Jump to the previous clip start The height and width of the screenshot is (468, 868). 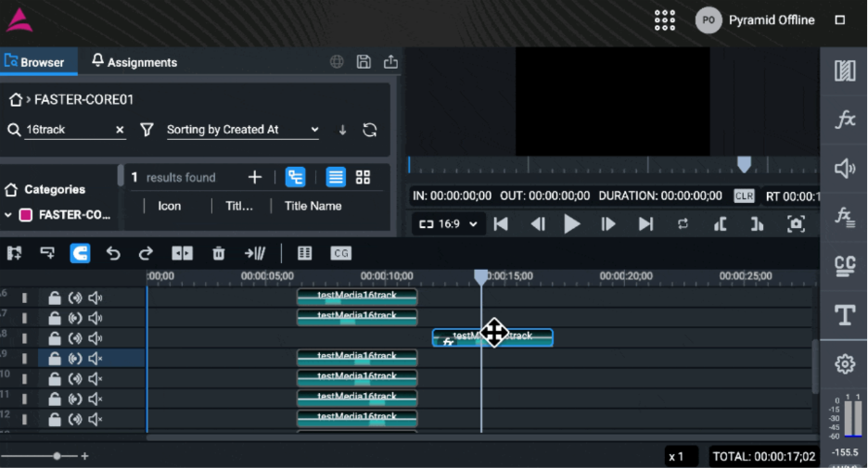coord(501,224)
